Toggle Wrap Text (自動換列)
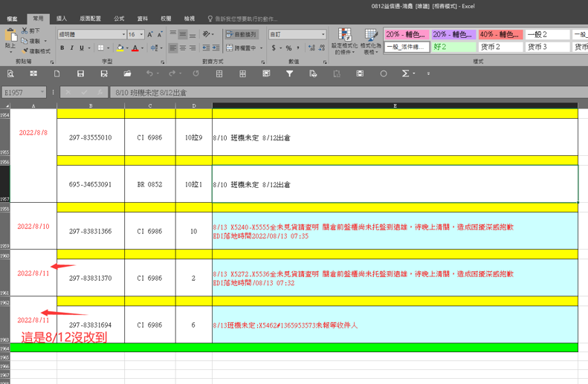 tap(240, 34)
